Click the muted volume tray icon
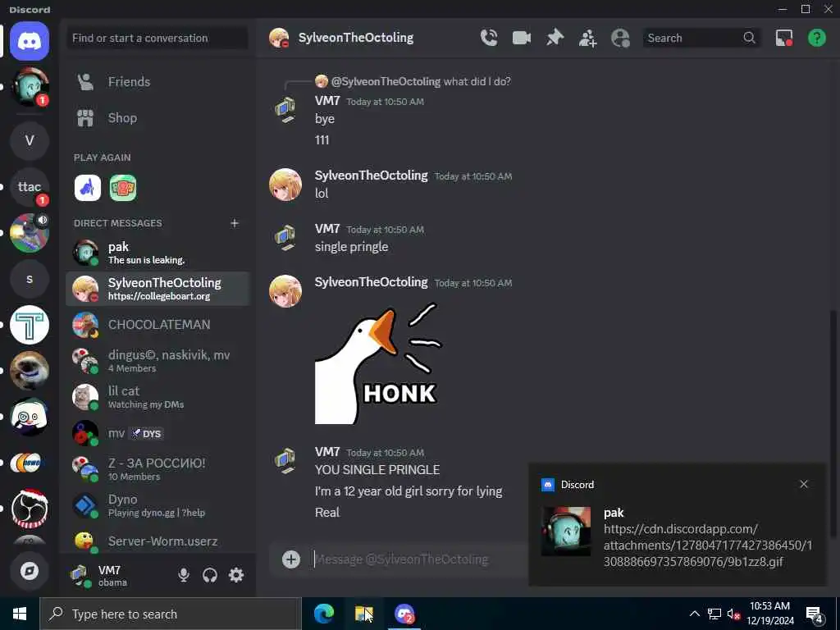 (734, 614)
